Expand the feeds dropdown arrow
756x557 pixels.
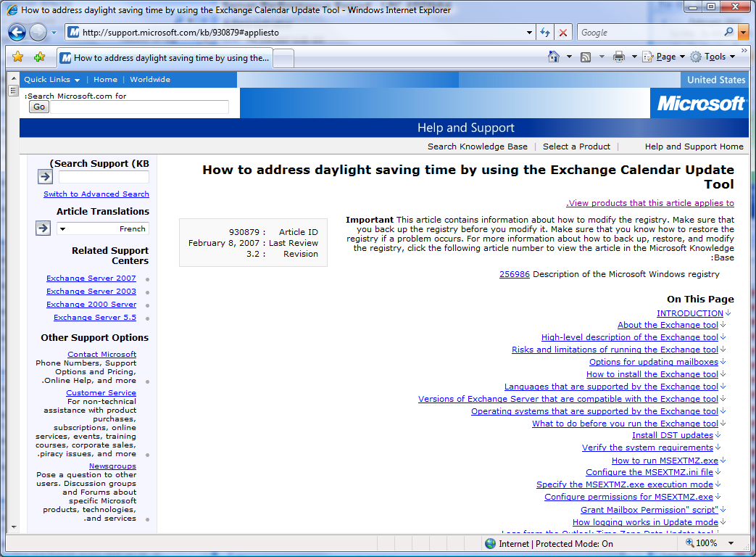coord(601,57)
